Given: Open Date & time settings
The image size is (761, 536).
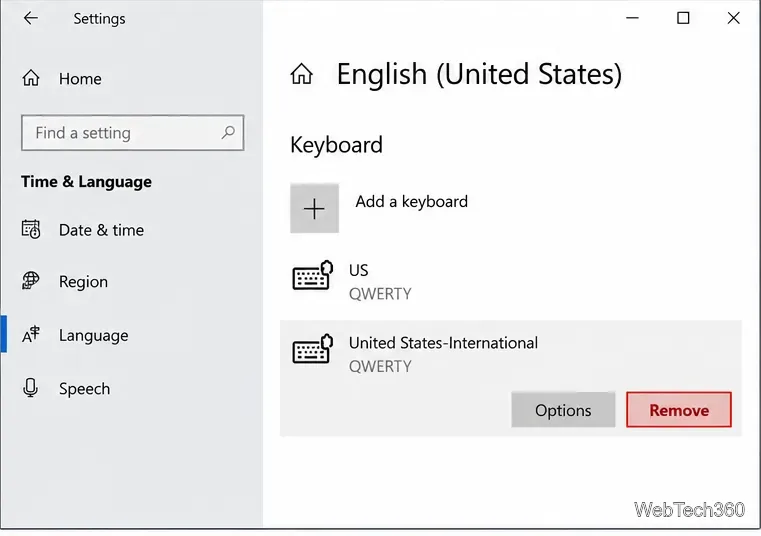Looking at the screenshot, I should tap(101, 230).
